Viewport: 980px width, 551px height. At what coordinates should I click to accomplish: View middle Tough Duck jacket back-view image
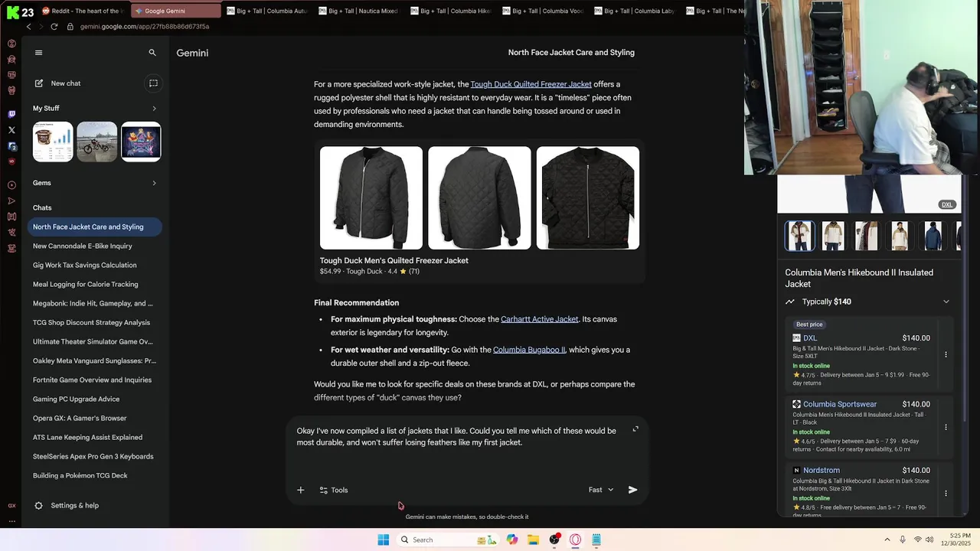tap(479, 198)
